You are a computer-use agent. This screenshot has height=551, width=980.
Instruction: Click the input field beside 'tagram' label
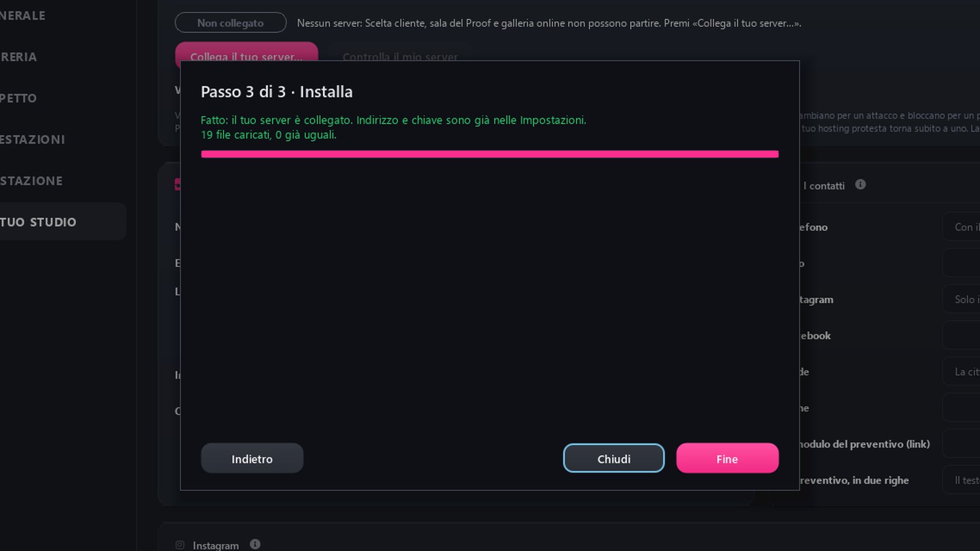coord(962,299)
